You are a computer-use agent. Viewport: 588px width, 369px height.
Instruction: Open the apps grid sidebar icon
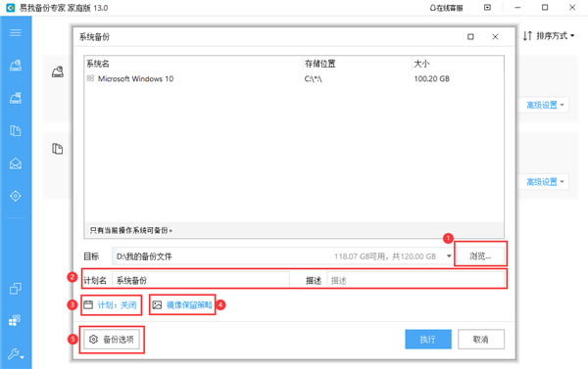[15, 320]
